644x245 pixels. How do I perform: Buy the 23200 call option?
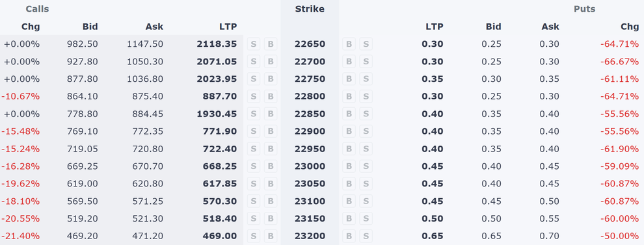270,236
